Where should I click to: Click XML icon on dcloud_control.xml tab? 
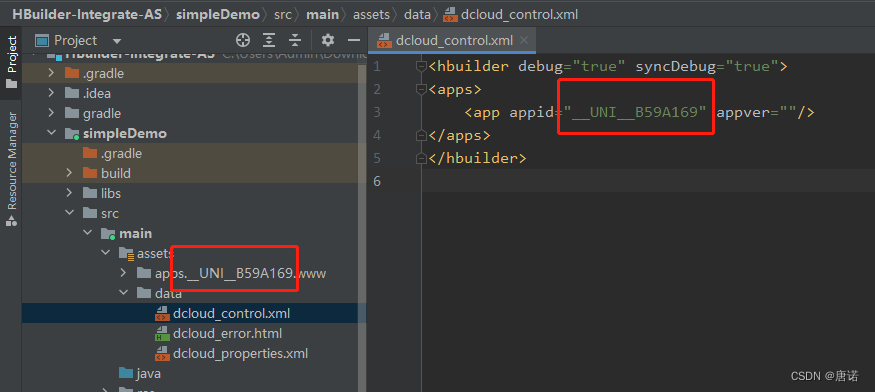384,40
